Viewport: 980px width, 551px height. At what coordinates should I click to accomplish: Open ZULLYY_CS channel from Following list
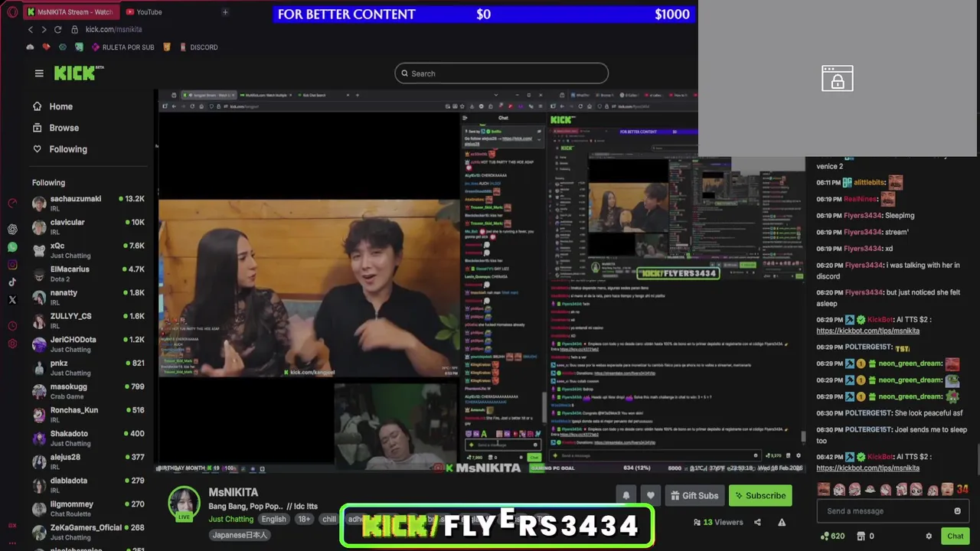[x=88, y=321]
